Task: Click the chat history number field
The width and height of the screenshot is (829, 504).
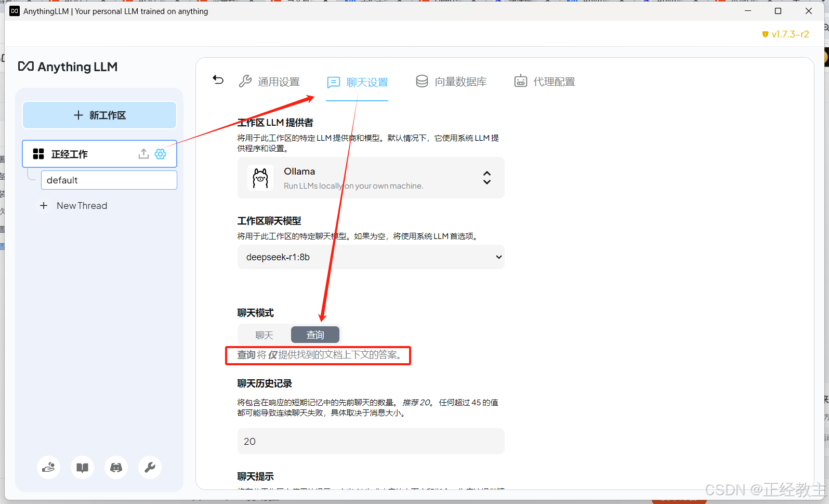Action: [x=371, y=441]
